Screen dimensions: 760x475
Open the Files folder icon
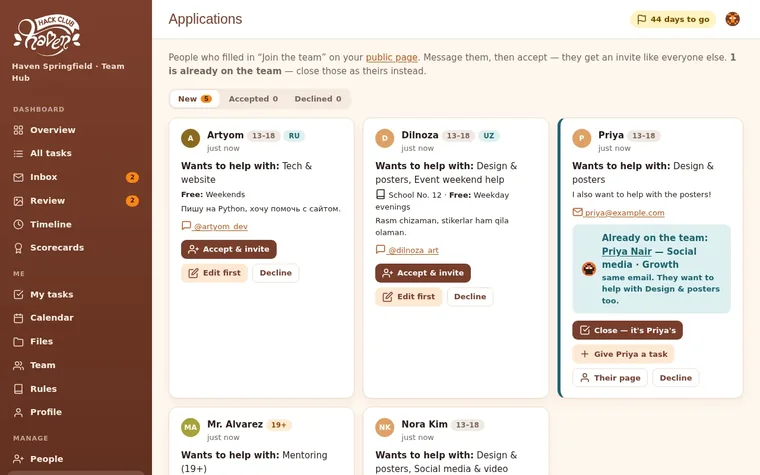pyautogui.click(x=18, y=342)
